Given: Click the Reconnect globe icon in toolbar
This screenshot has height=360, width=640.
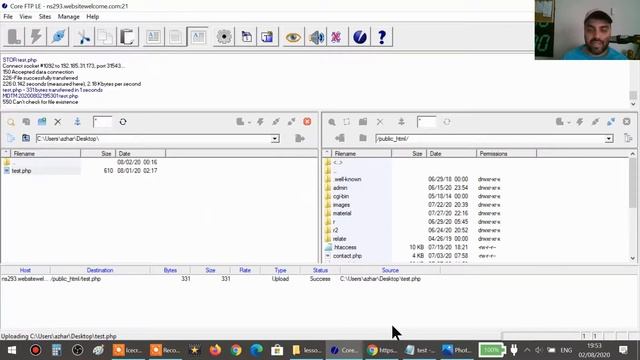Looking at the screenshot, I should [x=58, y=37].
